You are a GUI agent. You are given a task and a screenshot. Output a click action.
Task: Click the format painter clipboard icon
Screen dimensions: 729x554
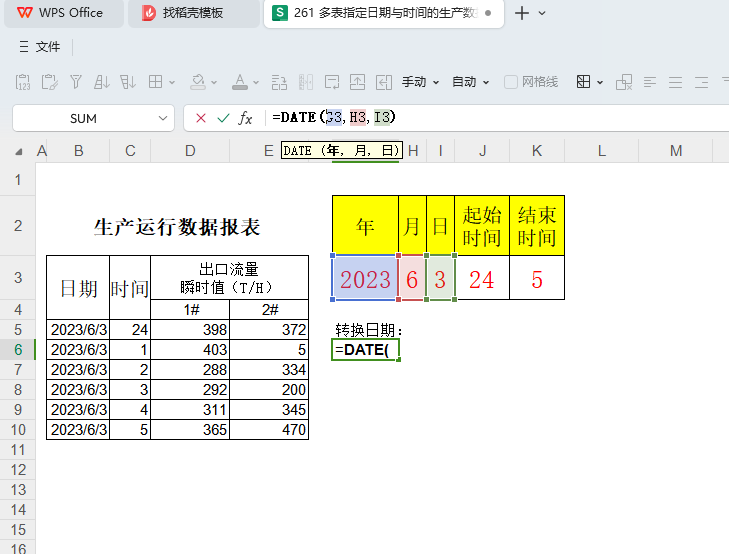49,82
